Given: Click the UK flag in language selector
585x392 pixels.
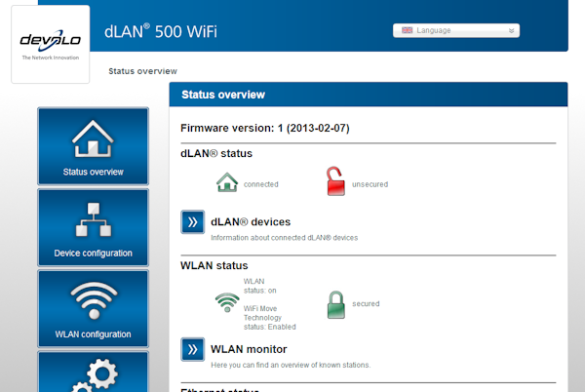Looking at the screenshot, I should (407, 30).
